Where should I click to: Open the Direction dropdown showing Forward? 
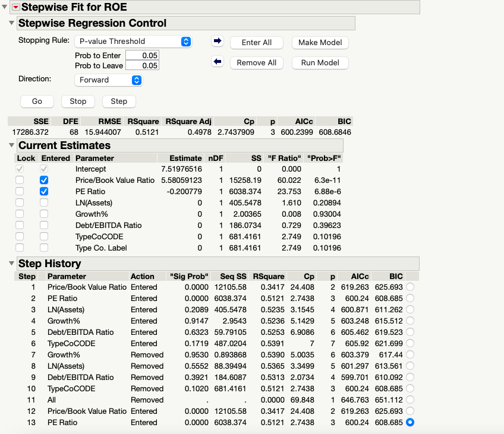(109, 78)
